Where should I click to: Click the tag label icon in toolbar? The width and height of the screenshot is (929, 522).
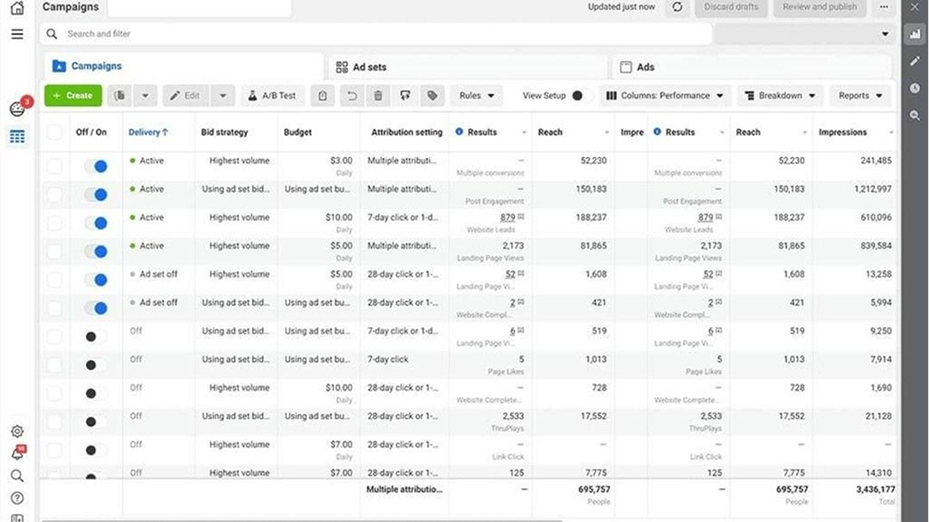tap(432, 96)
